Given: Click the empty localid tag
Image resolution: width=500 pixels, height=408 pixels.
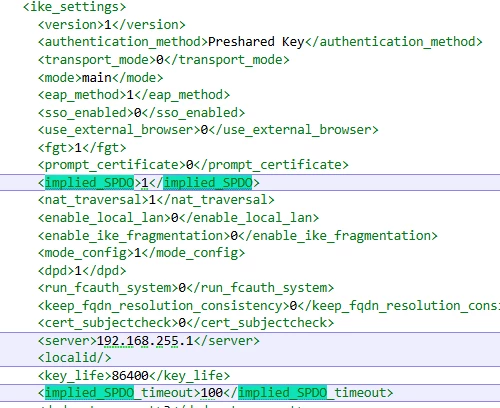Looking at the screenshot, I should 74,358.
